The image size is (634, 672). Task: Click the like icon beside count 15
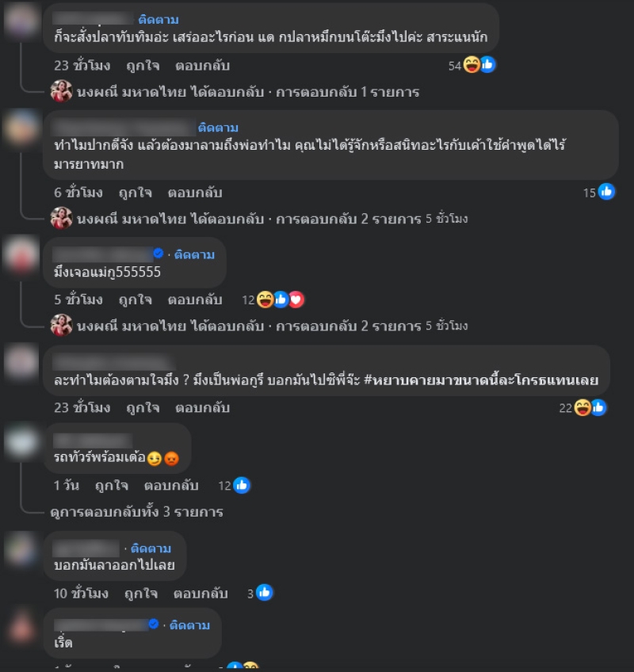(606, 192)
